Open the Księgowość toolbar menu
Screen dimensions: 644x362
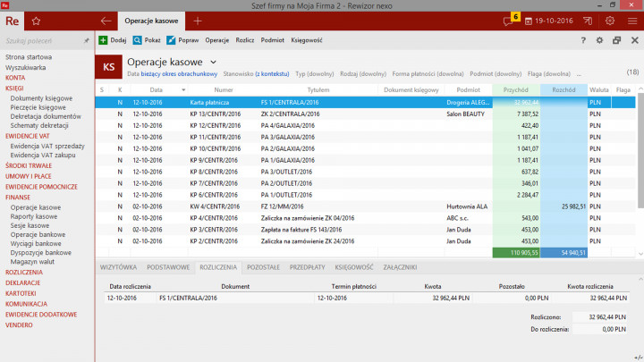click(307, 40)
